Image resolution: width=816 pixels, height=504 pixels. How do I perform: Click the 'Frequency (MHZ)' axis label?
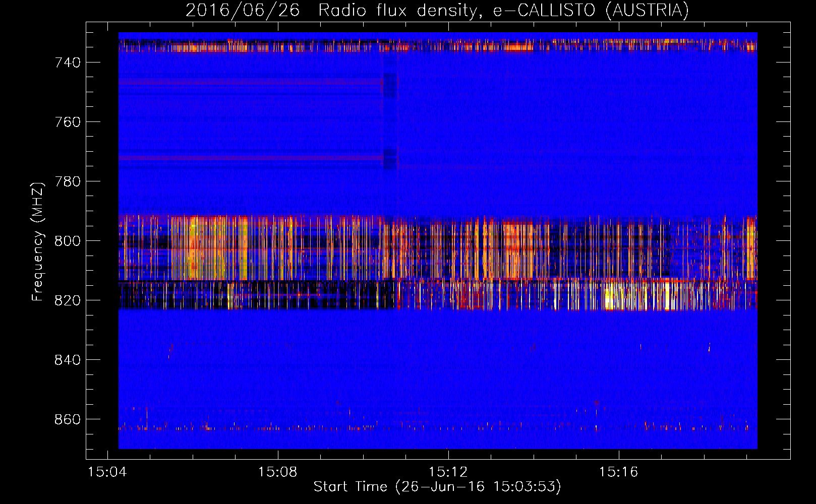point(38,241)
